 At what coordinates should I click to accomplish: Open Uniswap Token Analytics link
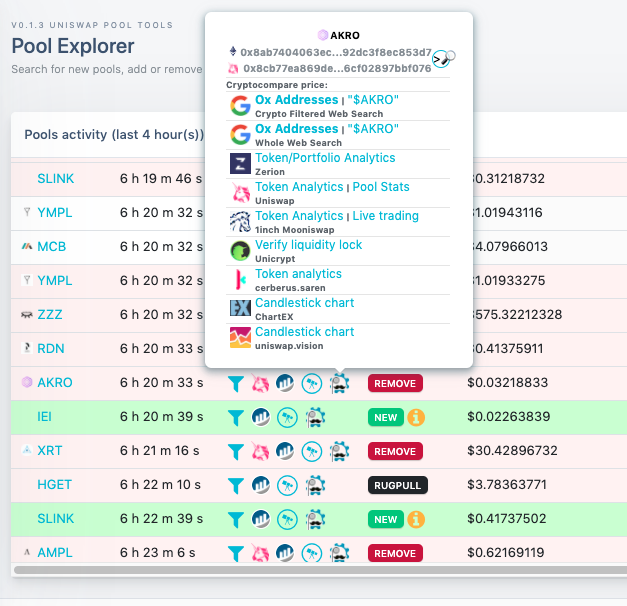[299, 187]
